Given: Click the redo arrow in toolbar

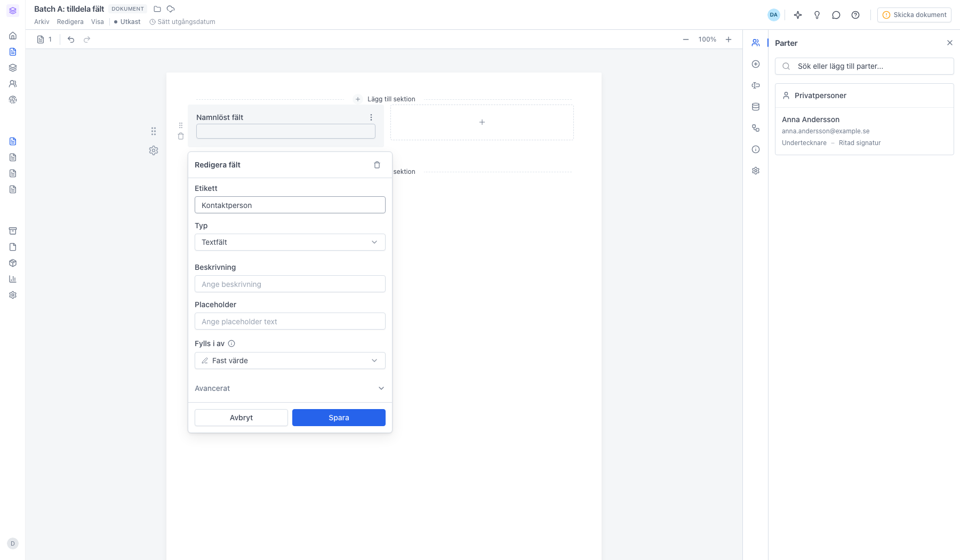Looking at the screenshot, I should click(87, 39).
